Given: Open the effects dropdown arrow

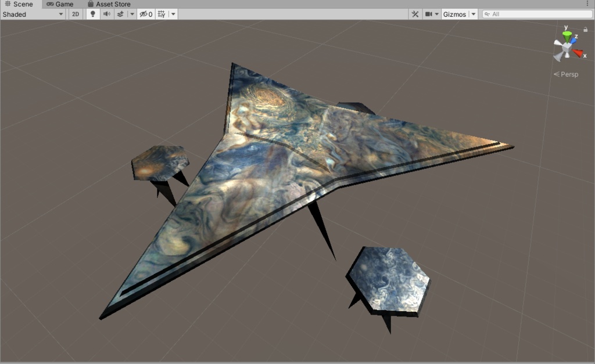Looking at the screenshot, I should point(132,14).
